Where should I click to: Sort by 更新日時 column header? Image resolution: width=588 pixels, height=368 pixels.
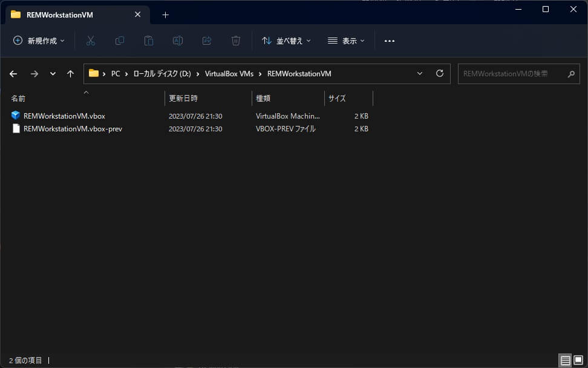(183, 98)
